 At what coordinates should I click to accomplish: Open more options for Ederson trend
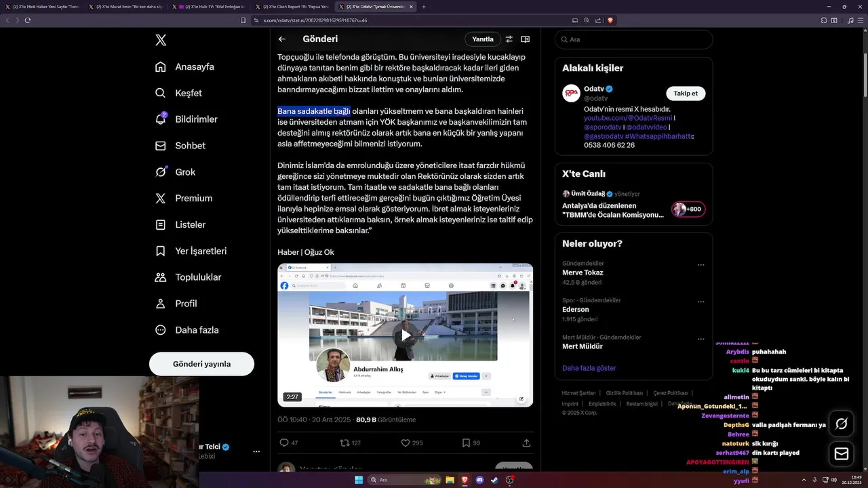tap(701, 302)
